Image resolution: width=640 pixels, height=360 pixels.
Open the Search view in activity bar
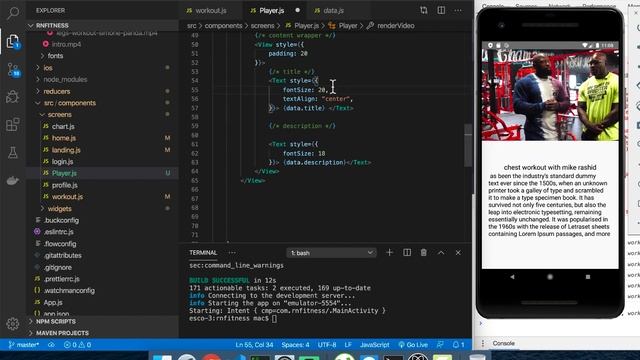[x=13, y=13]
